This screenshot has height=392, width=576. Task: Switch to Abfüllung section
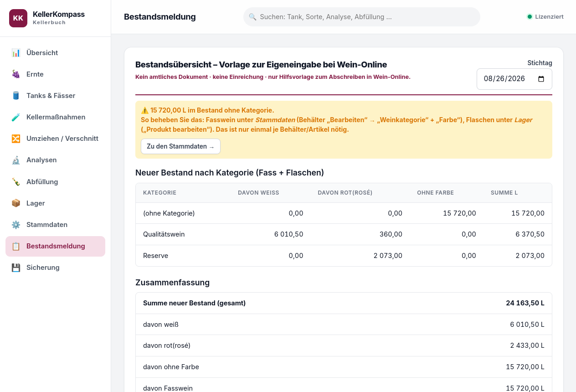[x=55, y=182]
